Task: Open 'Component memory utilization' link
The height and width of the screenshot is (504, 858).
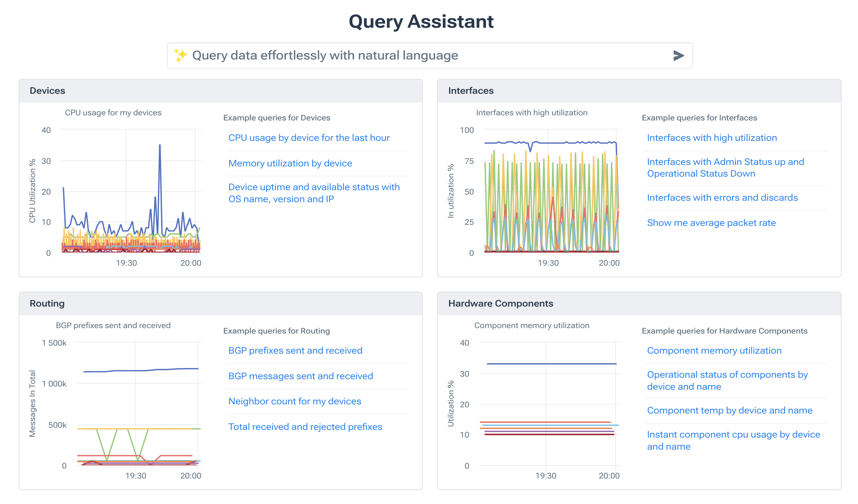Action: click(714, 351)
